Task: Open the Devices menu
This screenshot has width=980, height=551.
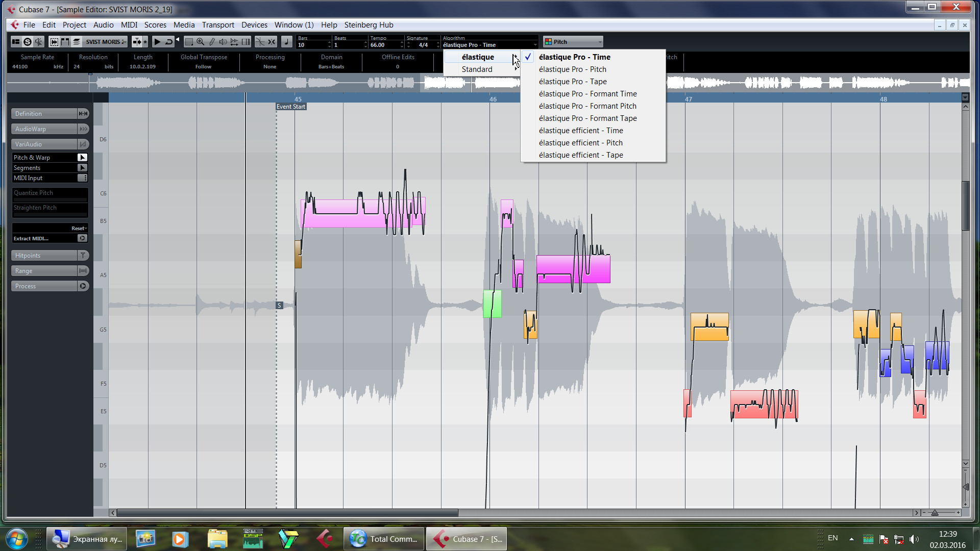Action: point(254,25)
